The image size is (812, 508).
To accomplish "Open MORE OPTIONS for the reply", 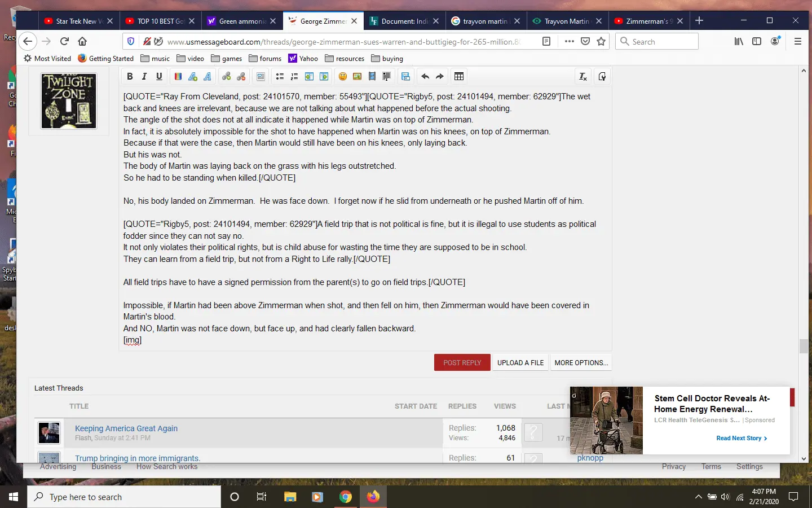I will click(581, 363).
